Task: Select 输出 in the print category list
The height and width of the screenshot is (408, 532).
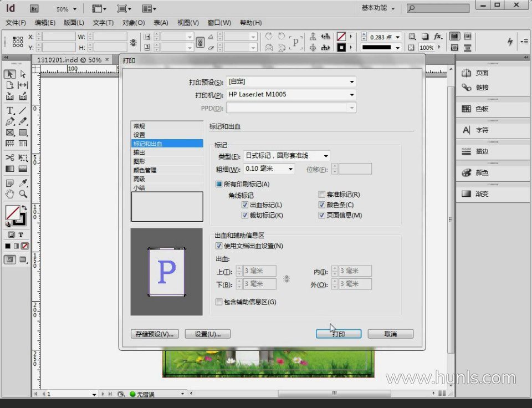Action: (139, 152)
